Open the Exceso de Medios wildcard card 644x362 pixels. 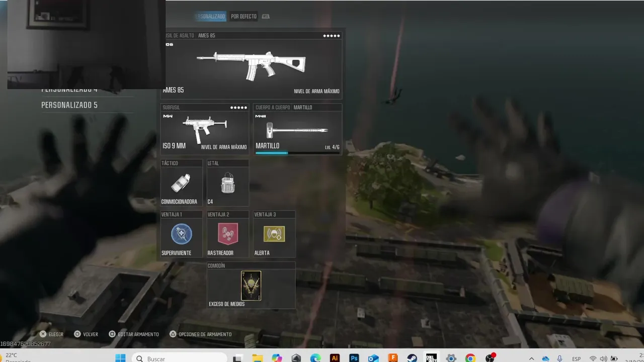pyautogui.click(x=251, y=285)
